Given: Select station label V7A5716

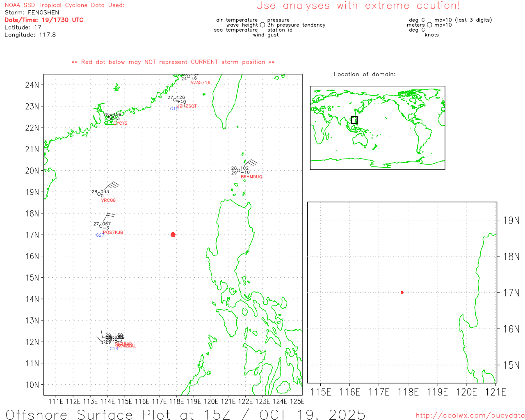Looking at the screenshot, I should pos(201,83).
